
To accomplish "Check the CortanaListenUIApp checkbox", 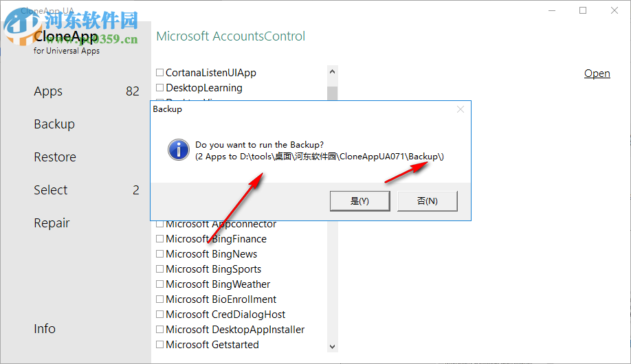I will [x=159, y=72].
